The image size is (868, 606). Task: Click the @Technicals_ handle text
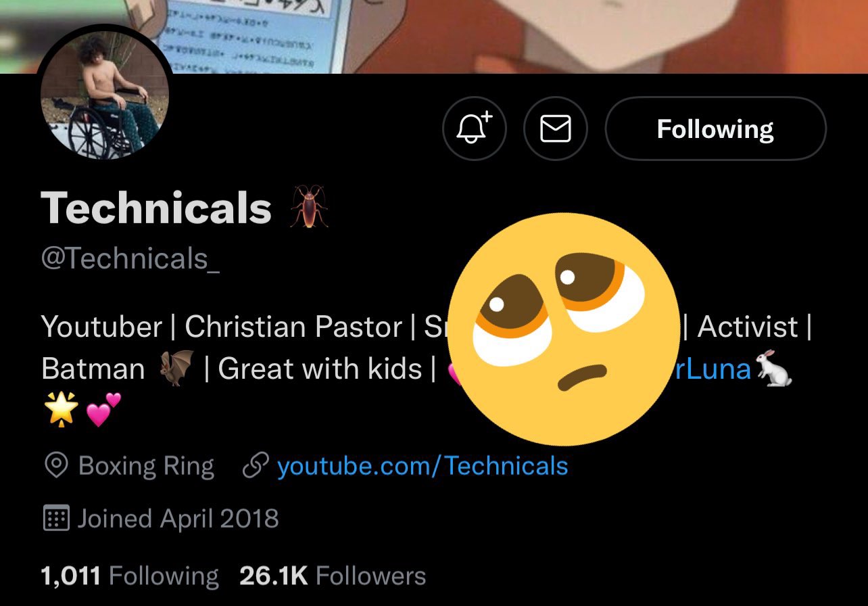click(130, 258)
